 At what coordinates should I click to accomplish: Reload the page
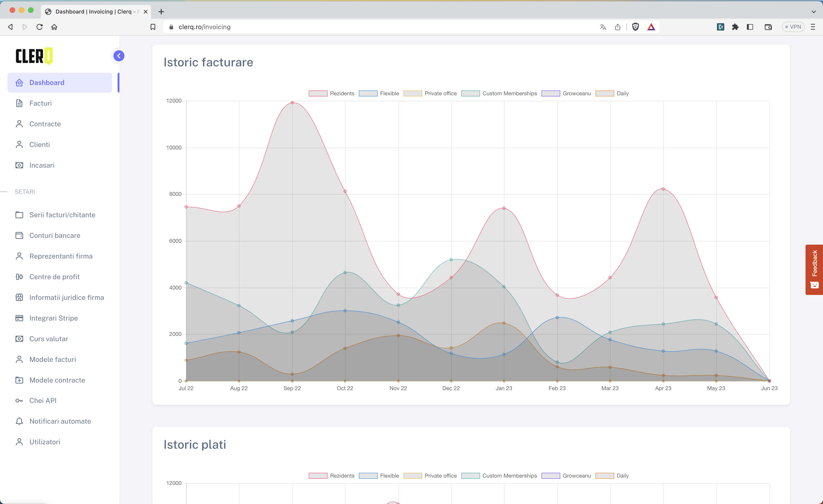39,27
